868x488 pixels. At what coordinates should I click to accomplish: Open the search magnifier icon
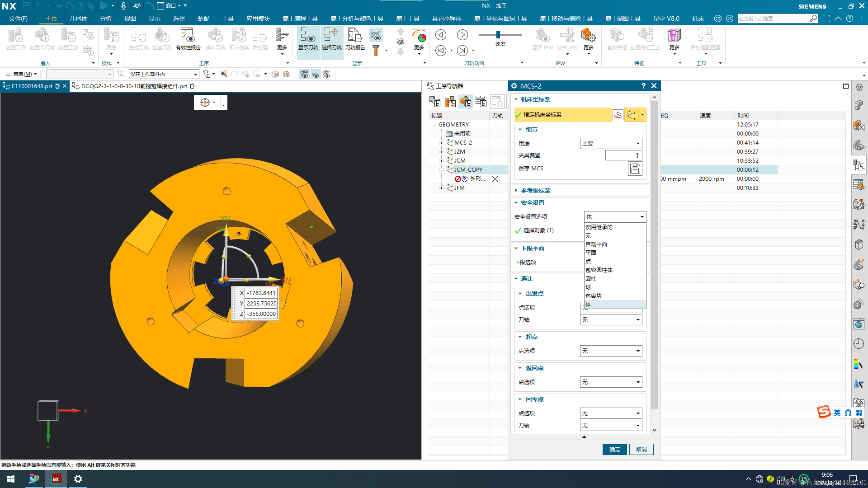(813, 19)
